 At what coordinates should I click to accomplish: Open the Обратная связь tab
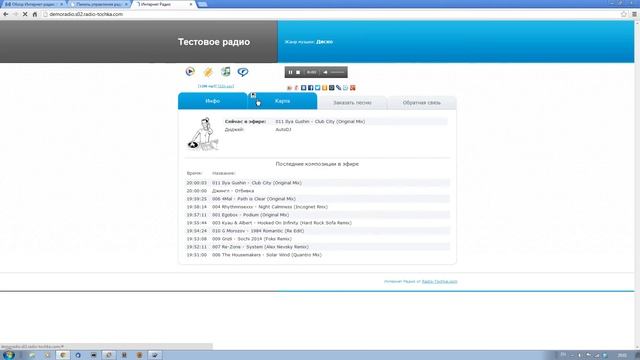coord(422,103)
